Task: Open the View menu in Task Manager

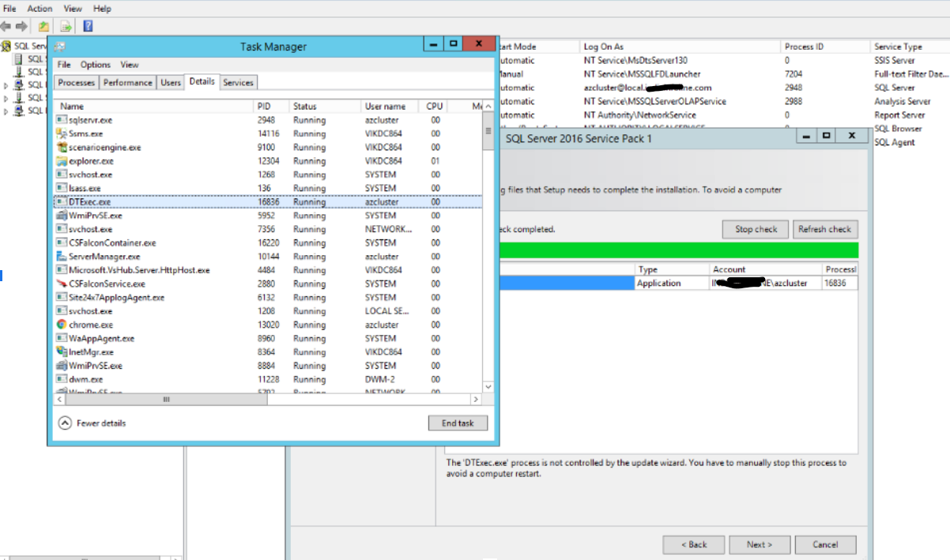Action: click(130, 65)
